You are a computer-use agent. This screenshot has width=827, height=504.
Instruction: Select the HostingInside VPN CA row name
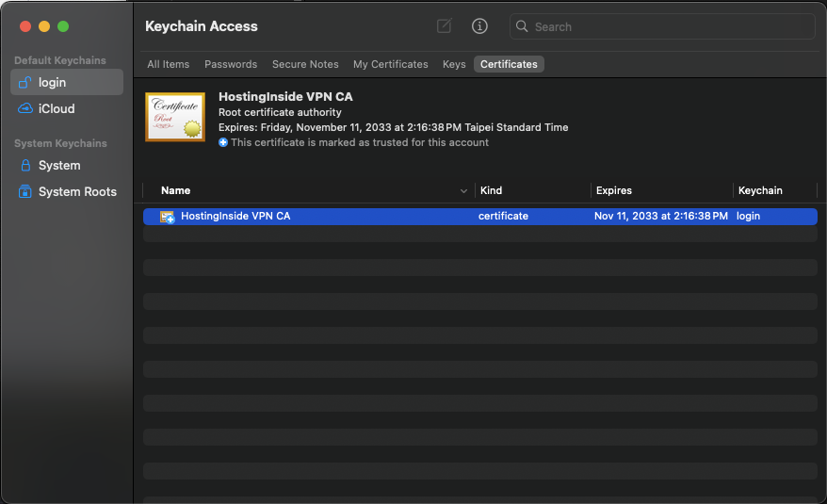click(x=235, y=216)
